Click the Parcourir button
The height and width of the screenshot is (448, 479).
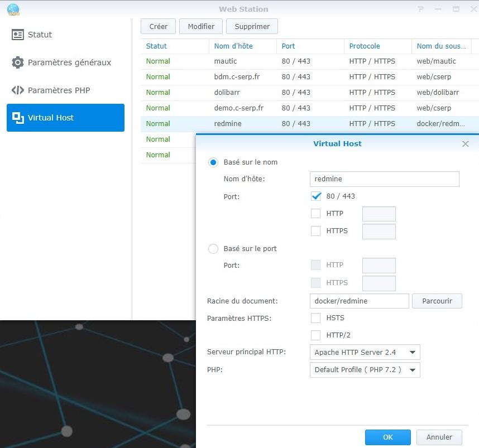(437, 301)
